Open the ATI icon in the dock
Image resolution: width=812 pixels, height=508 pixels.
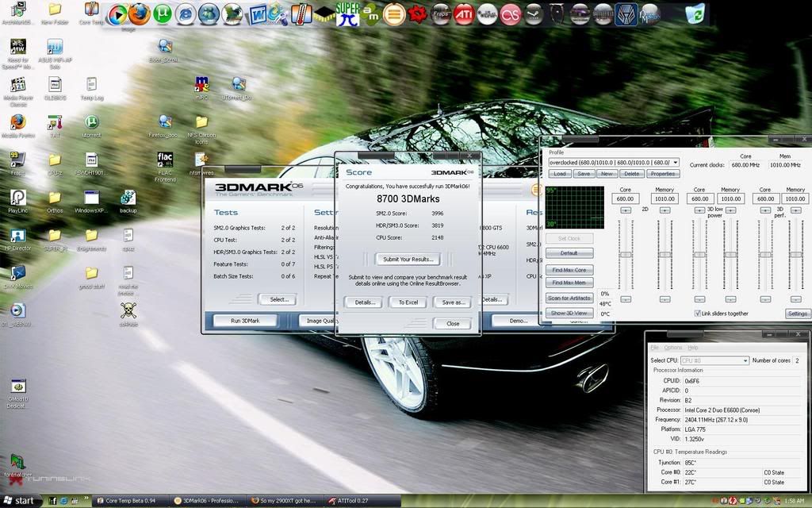[x=464, y=14]
